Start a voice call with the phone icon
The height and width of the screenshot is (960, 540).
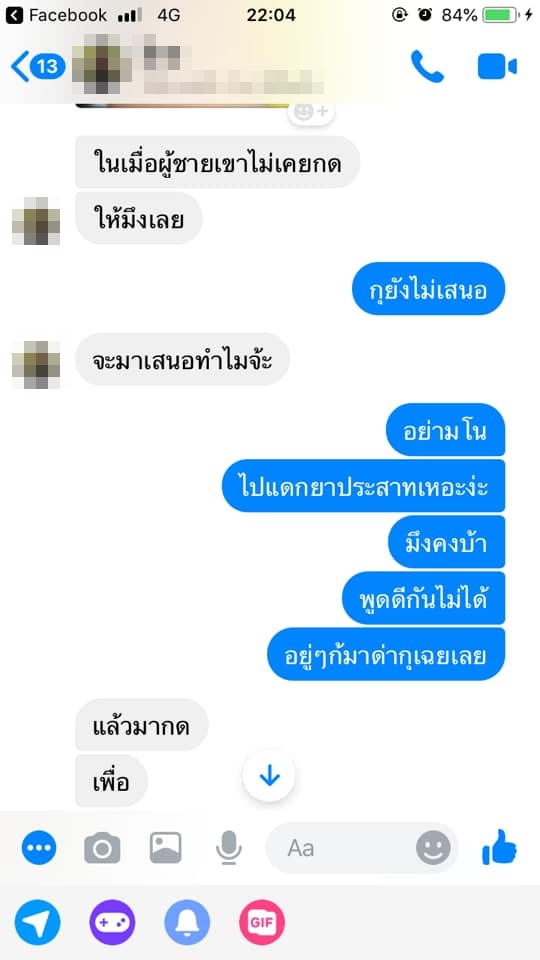point(427,66)
